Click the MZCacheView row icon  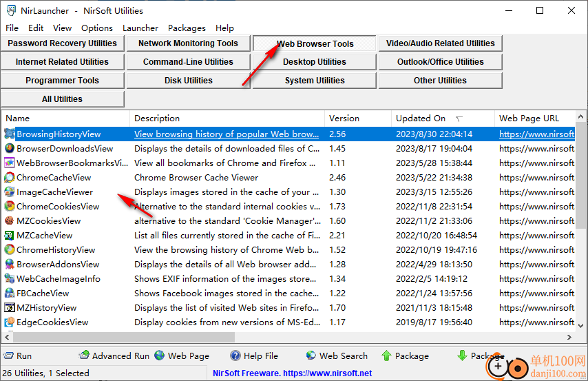pos(10,236)
